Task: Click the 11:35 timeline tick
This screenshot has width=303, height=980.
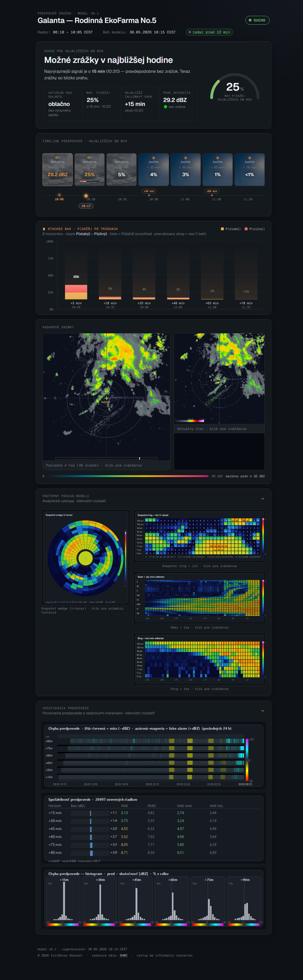Action: pyautogui.click(x=248, y=199)
